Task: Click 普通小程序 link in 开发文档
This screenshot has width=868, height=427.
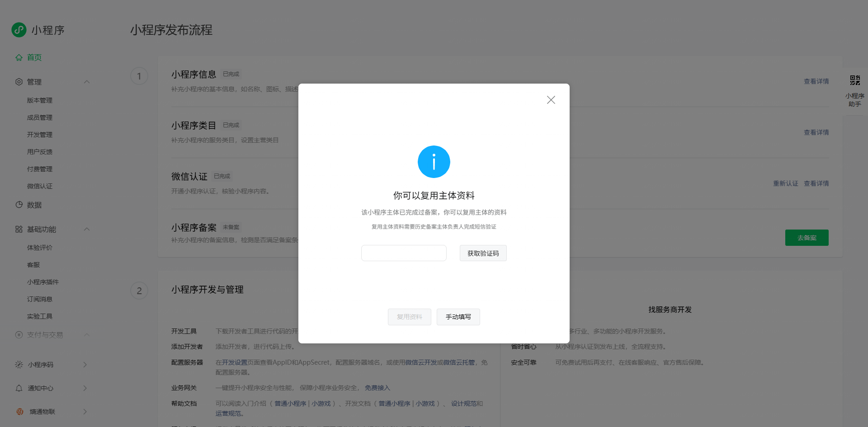Action: (x=395, y=404)
